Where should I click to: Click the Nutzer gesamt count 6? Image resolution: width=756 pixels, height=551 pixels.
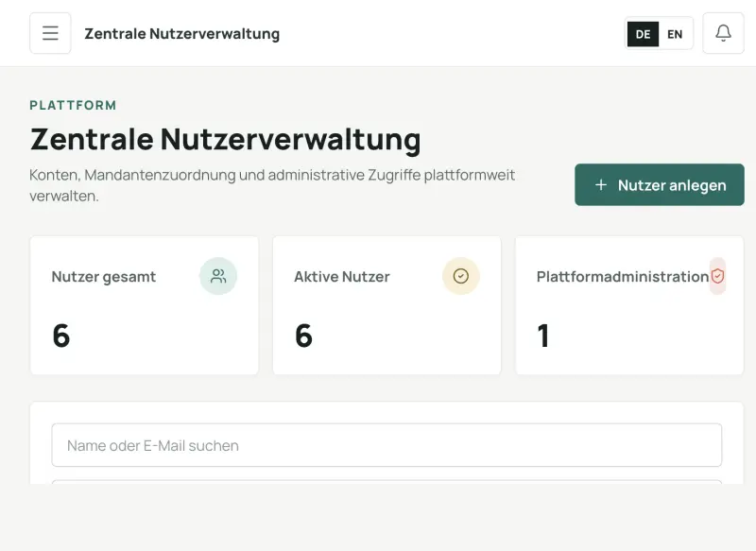pos(61,336)
